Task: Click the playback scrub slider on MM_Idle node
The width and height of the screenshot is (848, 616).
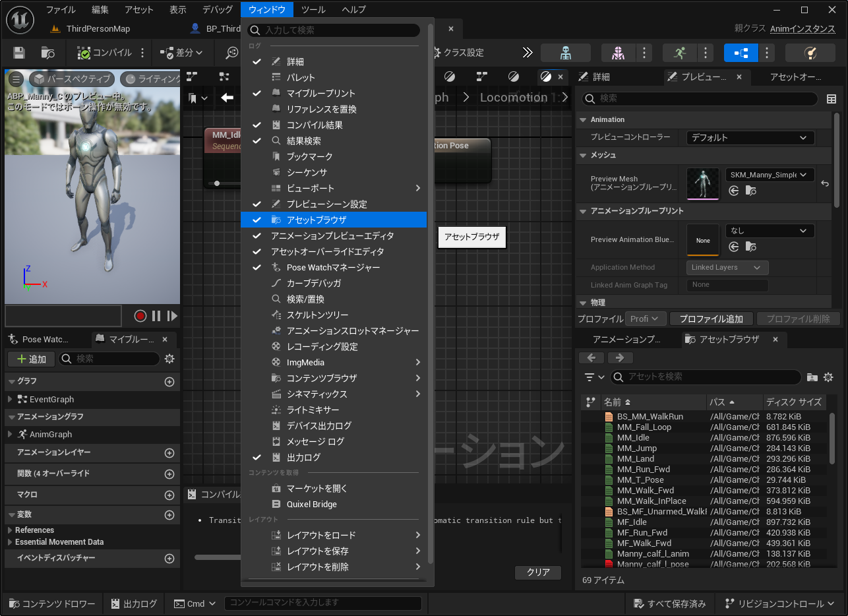Action: click(217, 183)
